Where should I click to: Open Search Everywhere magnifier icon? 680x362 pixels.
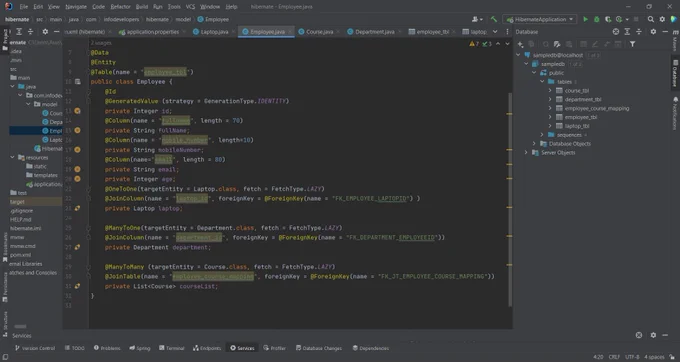[x=651, y=19]
